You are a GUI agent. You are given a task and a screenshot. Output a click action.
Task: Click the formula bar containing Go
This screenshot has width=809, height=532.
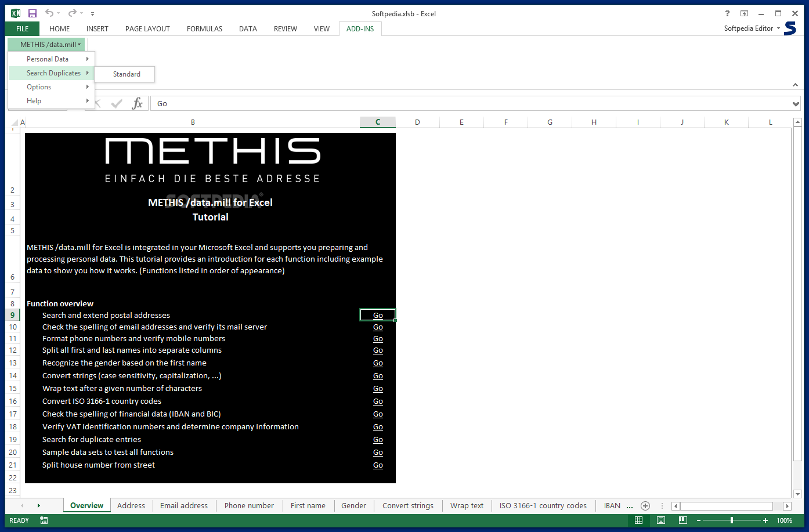coord(469,103)
